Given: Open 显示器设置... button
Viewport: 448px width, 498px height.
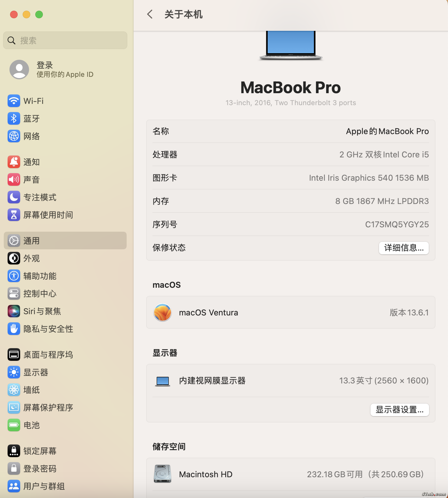Looking at the screenshot, I should pyautogui.click(x=399, y=410).
